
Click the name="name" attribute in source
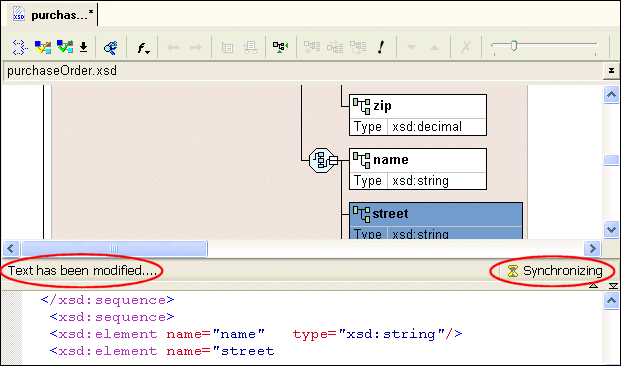click(215, 334)
